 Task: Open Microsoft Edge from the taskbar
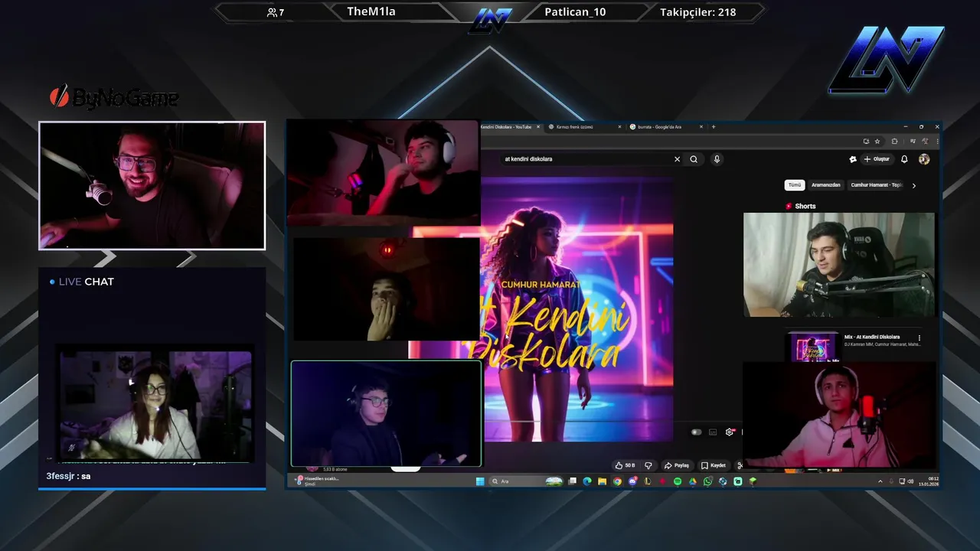[587, 481]
